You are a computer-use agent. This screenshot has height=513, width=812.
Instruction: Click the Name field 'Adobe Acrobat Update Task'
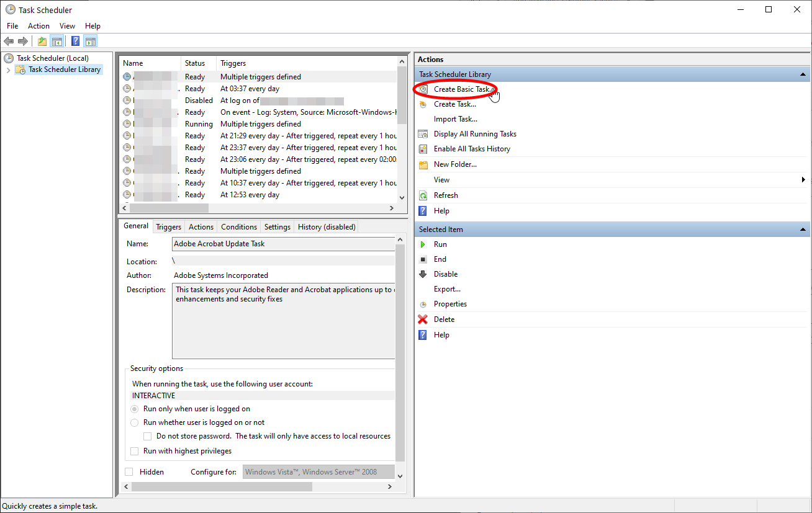coord(284,244)
